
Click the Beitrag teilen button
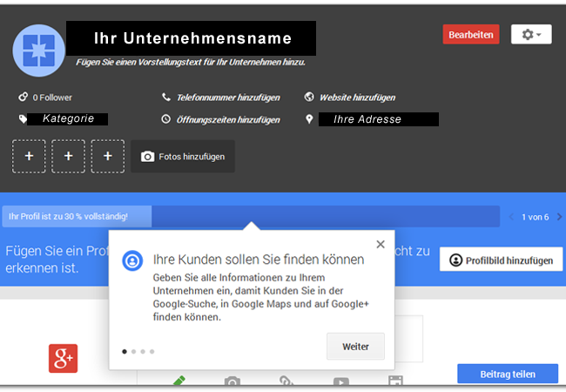pyautogui.click(x=508, y=374)
